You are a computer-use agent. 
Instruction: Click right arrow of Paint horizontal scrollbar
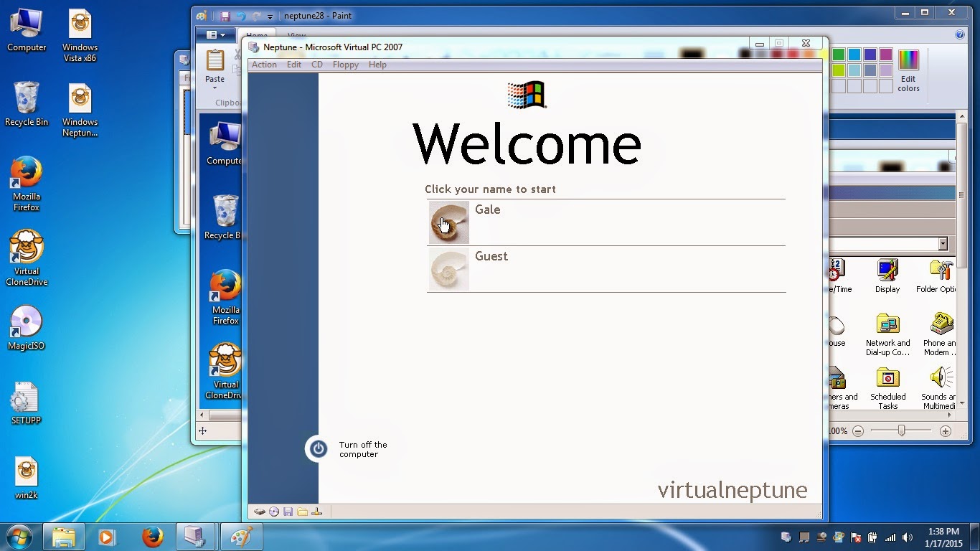951,415
